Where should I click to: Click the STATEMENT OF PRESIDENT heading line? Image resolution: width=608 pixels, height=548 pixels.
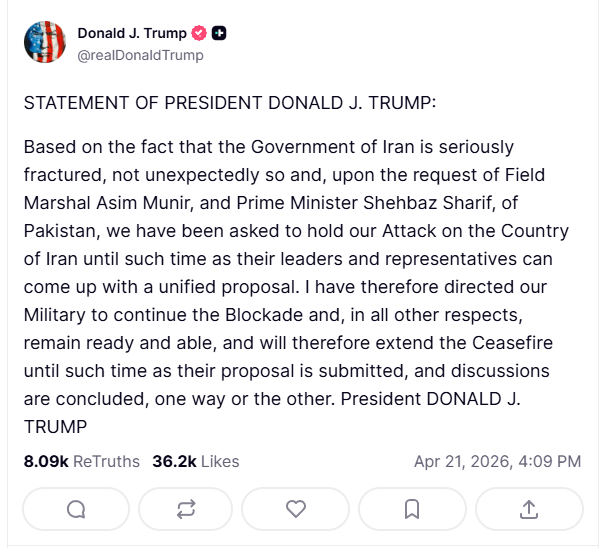pyautogui.click(x=230, y=104)
